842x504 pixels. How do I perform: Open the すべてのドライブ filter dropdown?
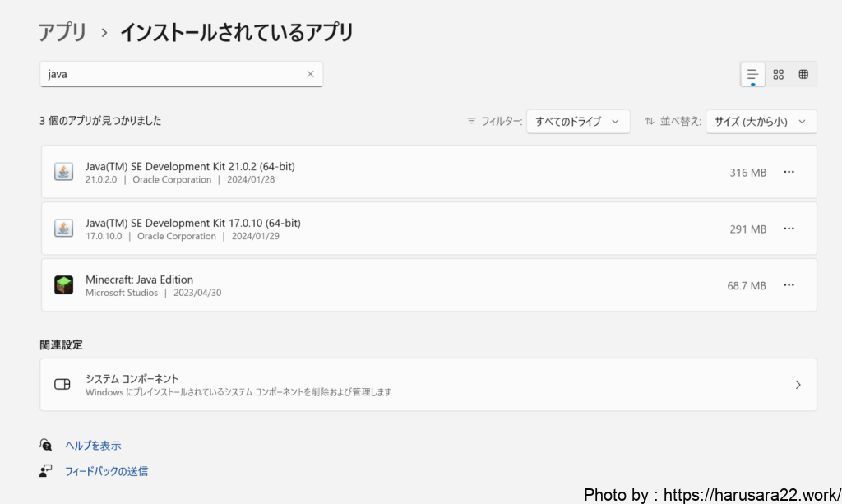coord(578,121)
